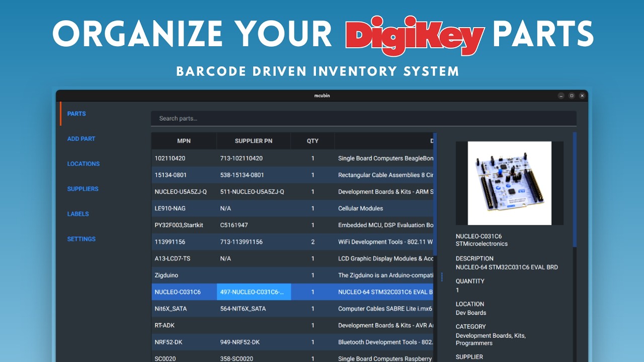Image resolution: width=644 pixels, height=362 pixels.
Task: Click Computer Cables SABRE Lite description
Action: (384, 309)
